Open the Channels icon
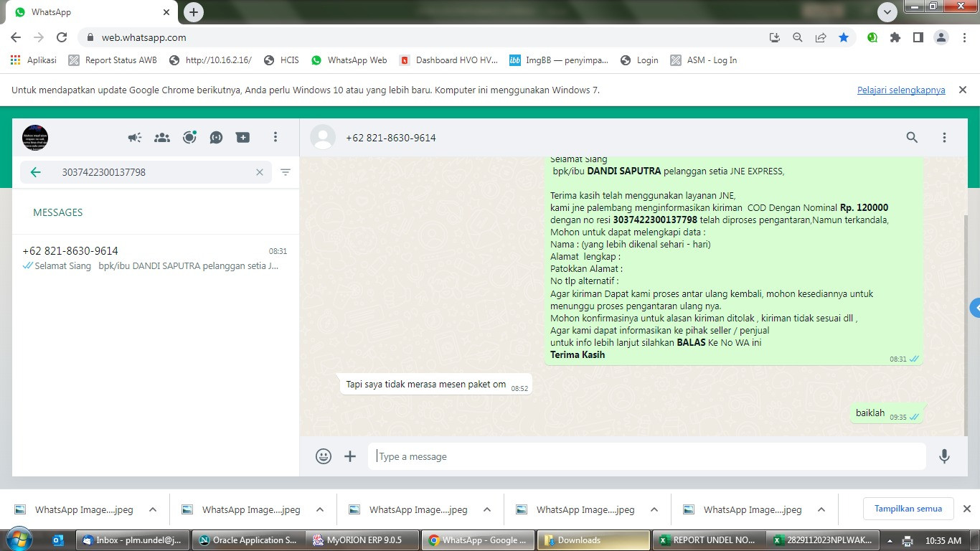 216,138
